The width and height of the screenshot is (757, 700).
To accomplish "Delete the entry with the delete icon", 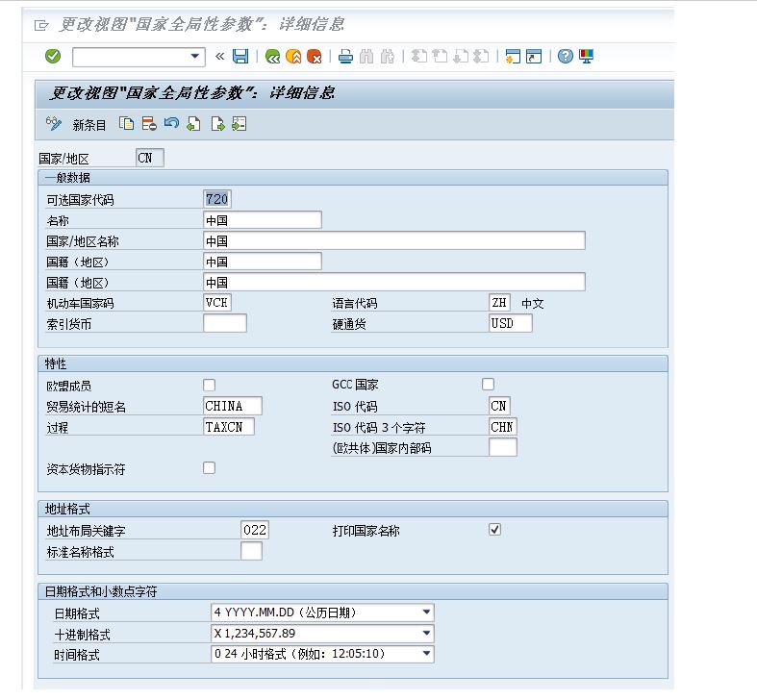I will tap(149, 124).
